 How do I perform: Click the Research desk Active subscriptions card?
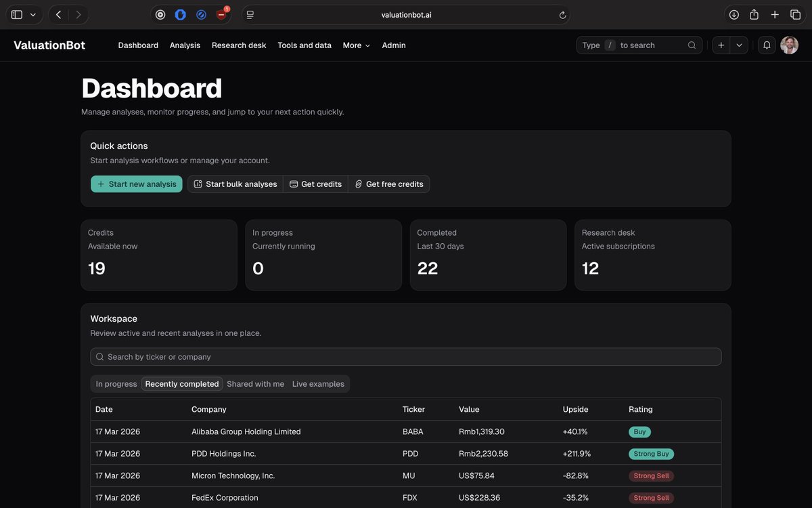pyautogui.click(x=653, y=255)
